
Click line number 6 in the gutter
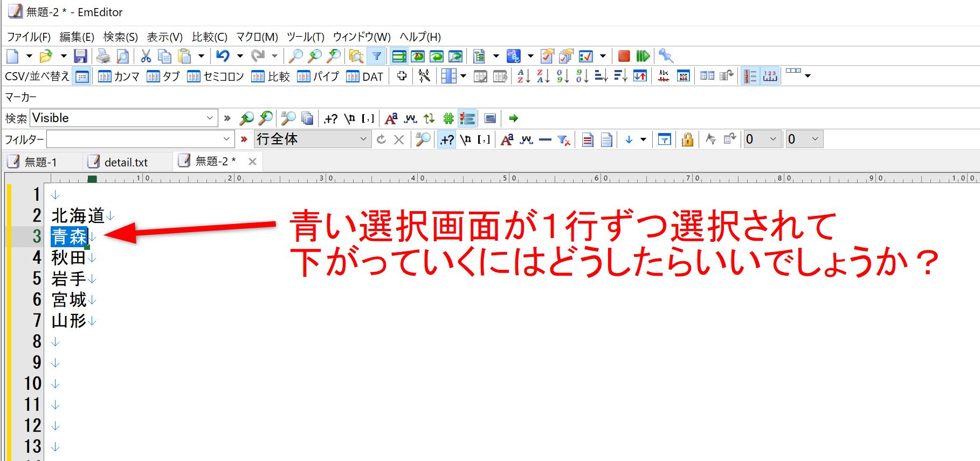point(37,300)
